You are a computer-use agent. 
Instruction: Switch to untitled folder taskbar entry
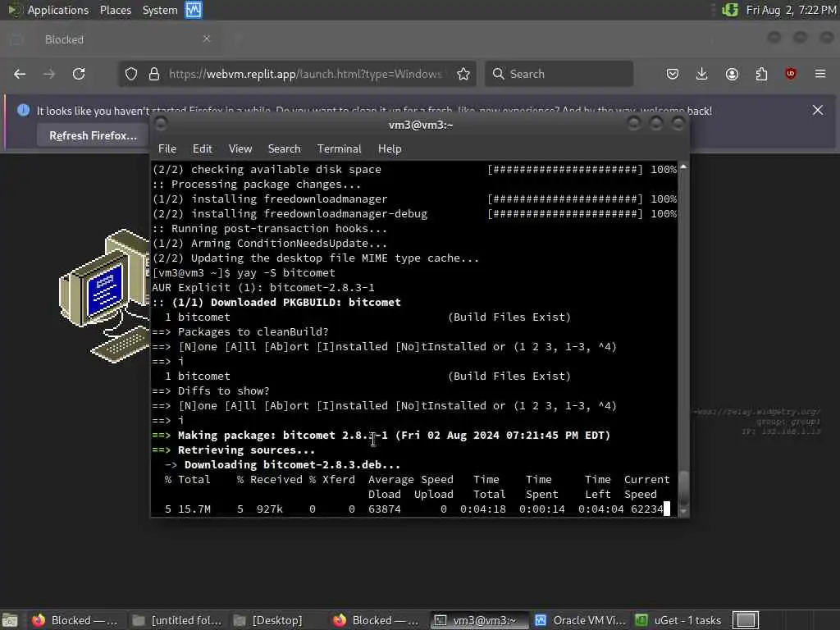click(177, 620)
